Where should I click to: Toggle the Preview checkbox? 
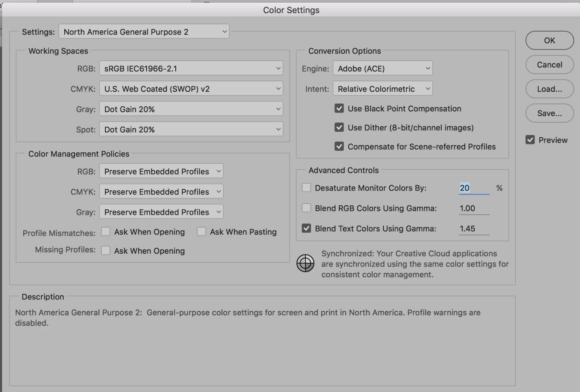coord(530,140)
